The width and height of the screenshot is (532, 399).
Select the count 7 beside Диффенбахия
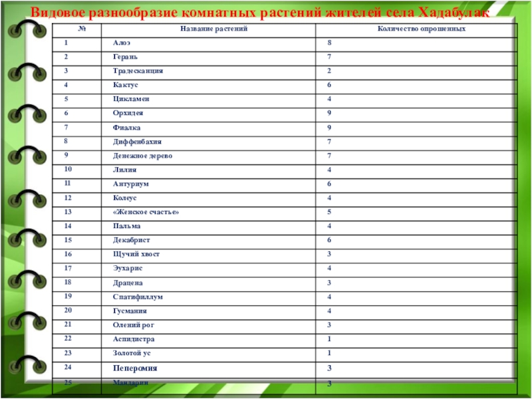pos(329,142)
